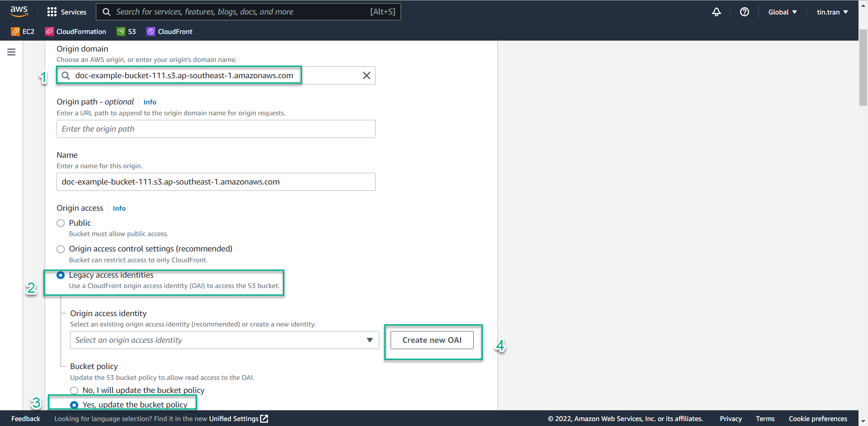Open the Unified Settings link in footer
This screenshot has width=868, height=426.
point(238,419)
